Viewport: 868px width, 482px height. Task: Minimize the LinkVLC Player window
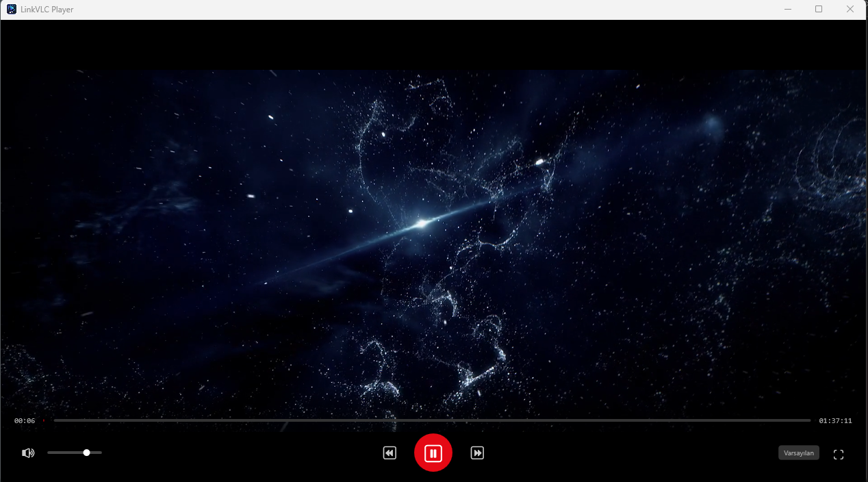(788, 10)
